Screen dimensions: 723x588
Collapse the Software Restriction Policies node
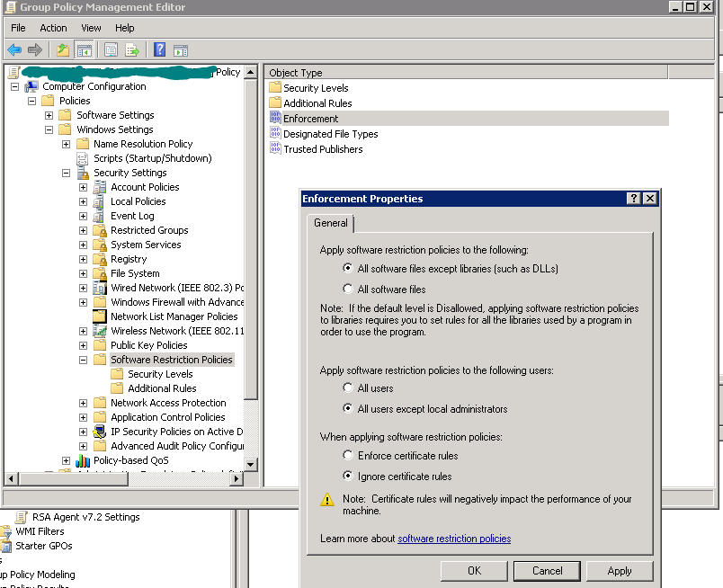click(83, 360)
